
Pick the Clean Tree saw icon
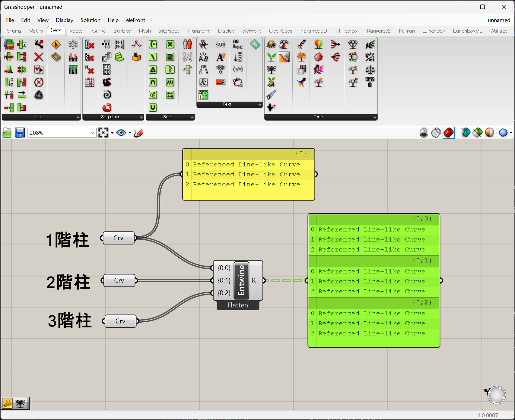[271, 95]
